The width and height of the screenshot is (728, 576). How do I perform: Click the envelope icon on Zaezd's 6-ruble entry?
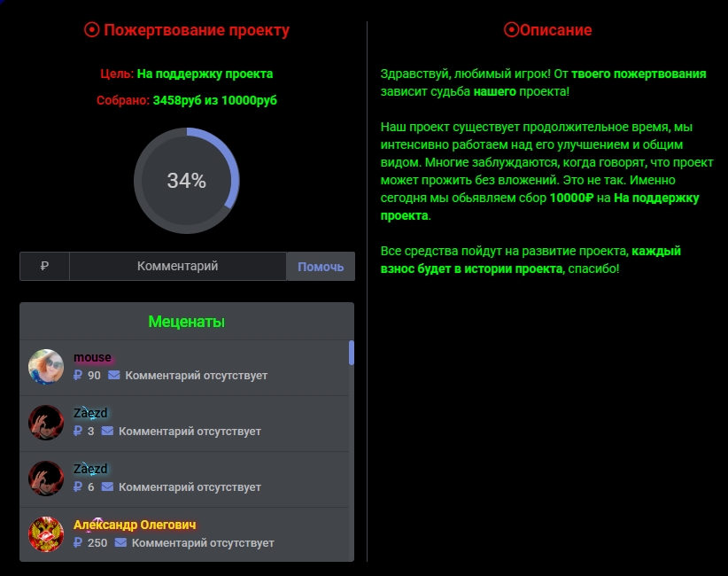[x=105, y=486]
